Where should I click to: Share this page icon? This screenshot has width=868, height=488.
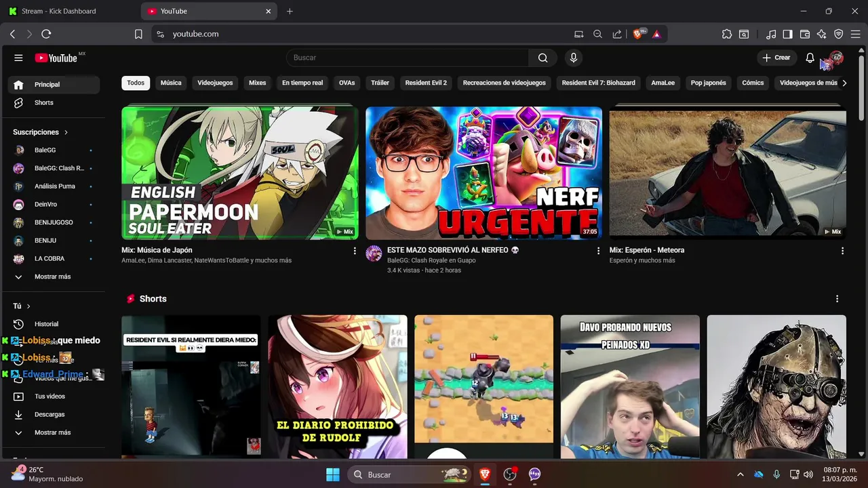pos(617,34)
